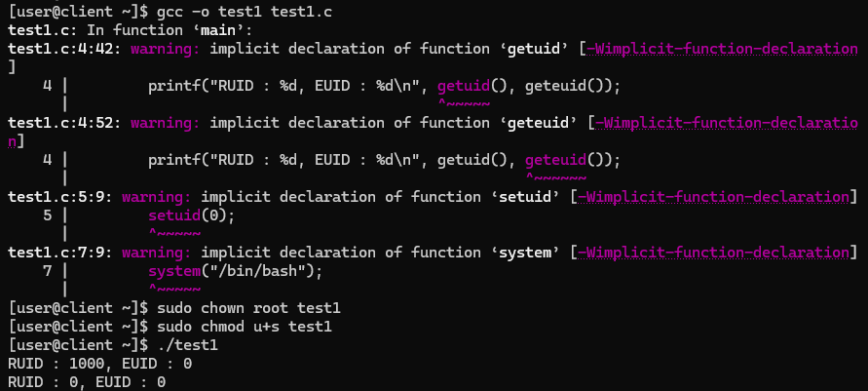Click the 'test1.c:7:9:' location text
The image size is (868, 391).
coord(60,253)
